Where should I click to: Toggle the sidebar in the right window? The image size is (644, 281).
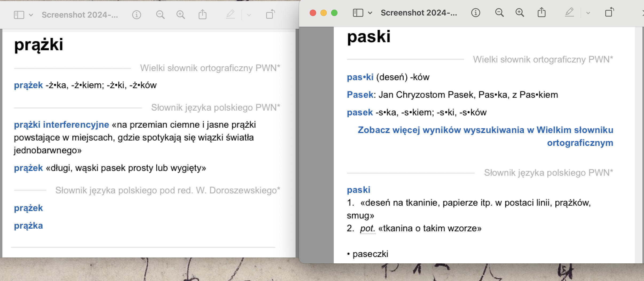(x=358, y=13)
